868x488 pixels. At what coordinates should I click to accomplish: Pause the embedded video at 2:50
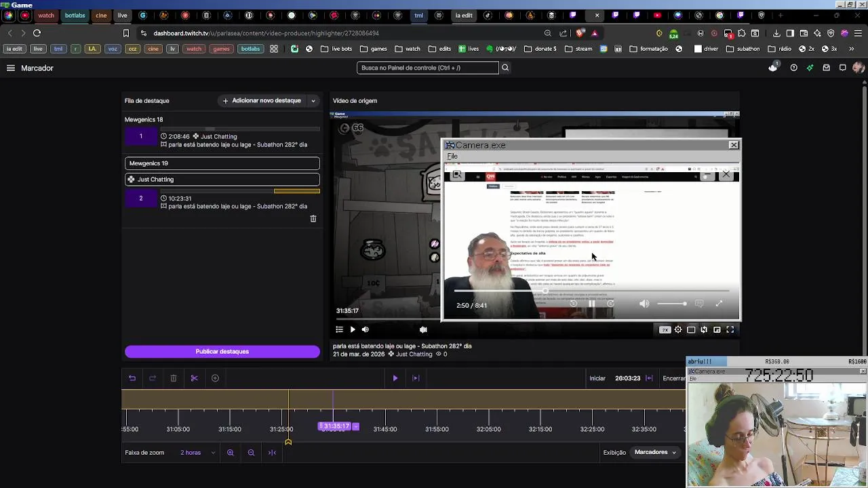[591, 304]
